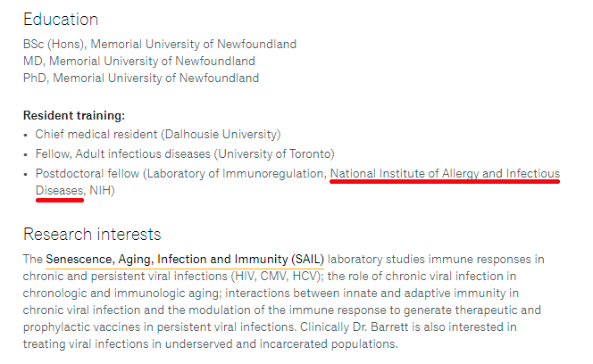Select the Fellow, Adult infectious diseases item
The height and width of the screenshot is (364, 593).
tap(185, 154)
